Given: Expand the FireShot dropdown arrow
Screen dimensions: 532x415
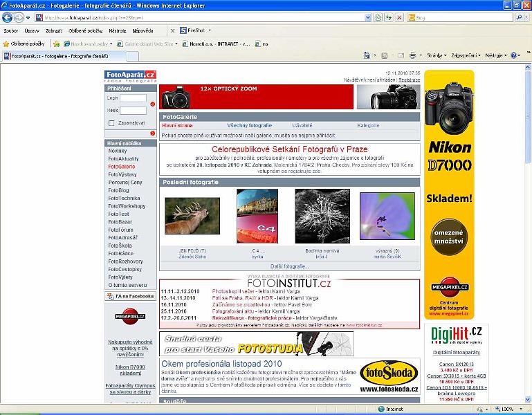Looking at the screenshot, I should 210,30.
